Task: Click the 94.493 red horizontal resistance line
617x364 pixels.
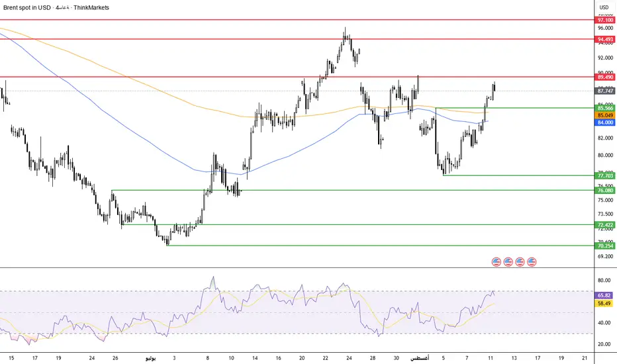Action: click(x=297, y=39)
